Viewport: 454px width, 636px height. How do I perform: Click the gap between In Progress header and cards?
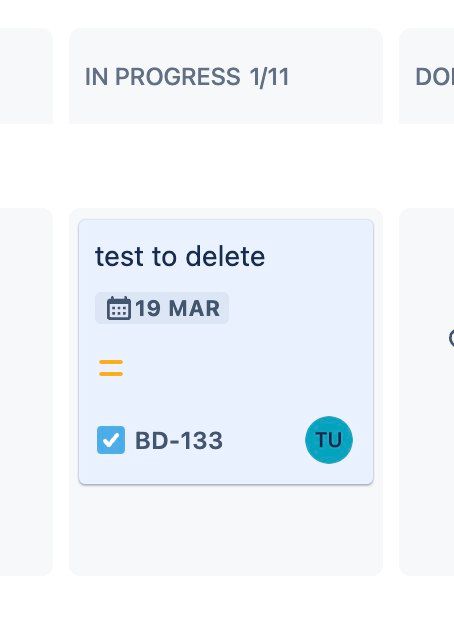click(x=226, y=166)
